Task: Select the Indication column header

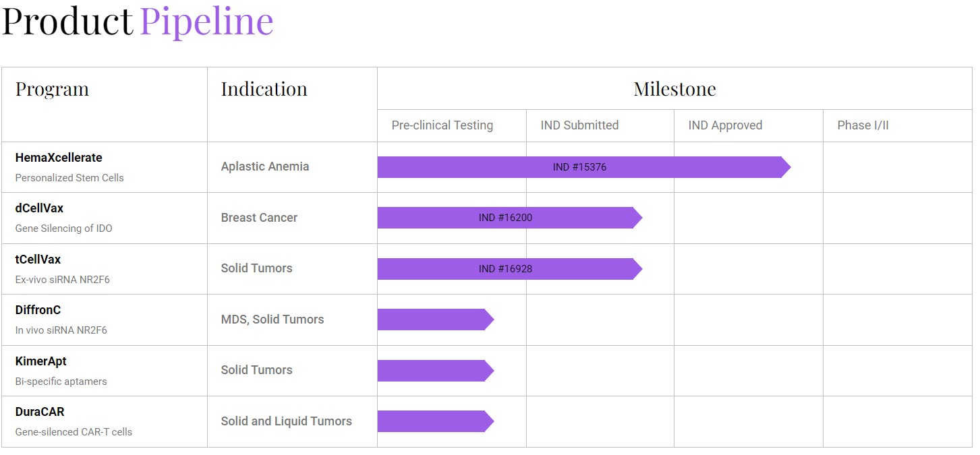Action: coord(264,89)
